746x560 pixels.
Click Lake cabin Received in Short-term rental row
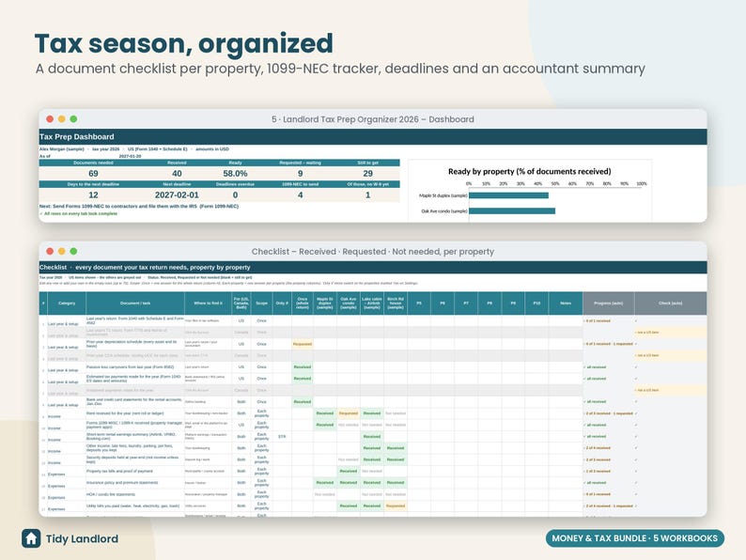point(371,436)
